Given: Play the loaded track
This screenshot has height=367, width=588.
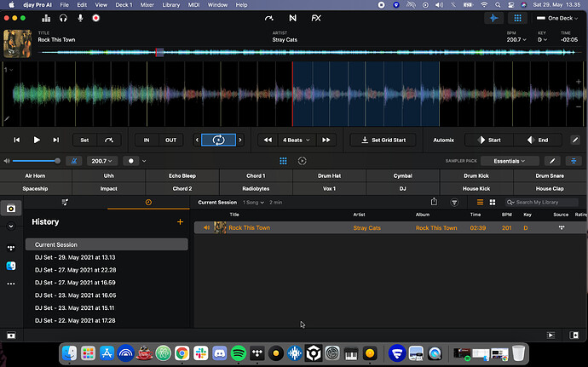Looking at the screenshot, I should point(37,140).
